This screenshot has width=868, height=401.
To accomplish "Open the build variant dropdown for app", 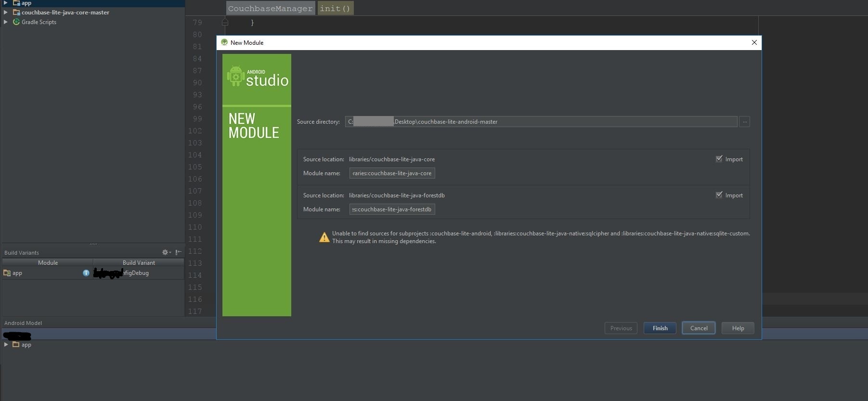I will [139, 273].
